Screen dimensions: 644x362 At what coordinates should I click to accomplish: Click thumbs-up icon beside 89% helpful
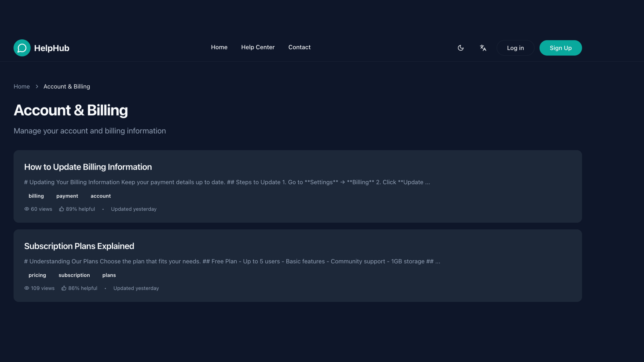coord(61,209)
